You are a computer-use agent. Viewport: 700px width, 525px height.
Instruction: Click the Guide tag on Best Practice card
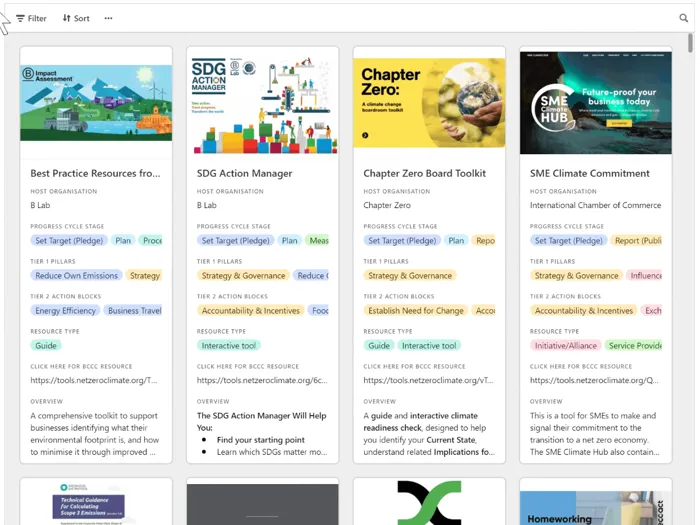point(46,346)
